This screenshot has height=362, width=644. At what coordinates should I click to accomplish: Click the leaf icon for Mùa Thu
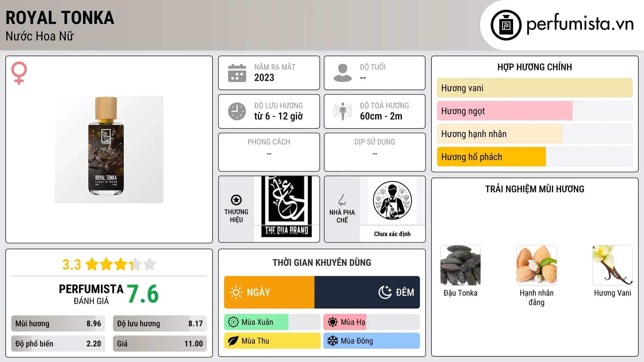[x=233, y=341]
